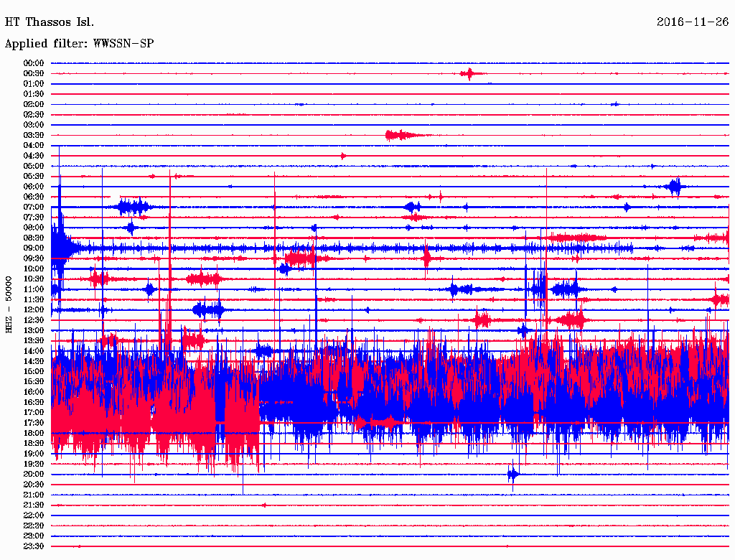Click the 05:00 time label
Image resolution: width=735 pixels, height=560 pixels.
(x=34, y=166)
